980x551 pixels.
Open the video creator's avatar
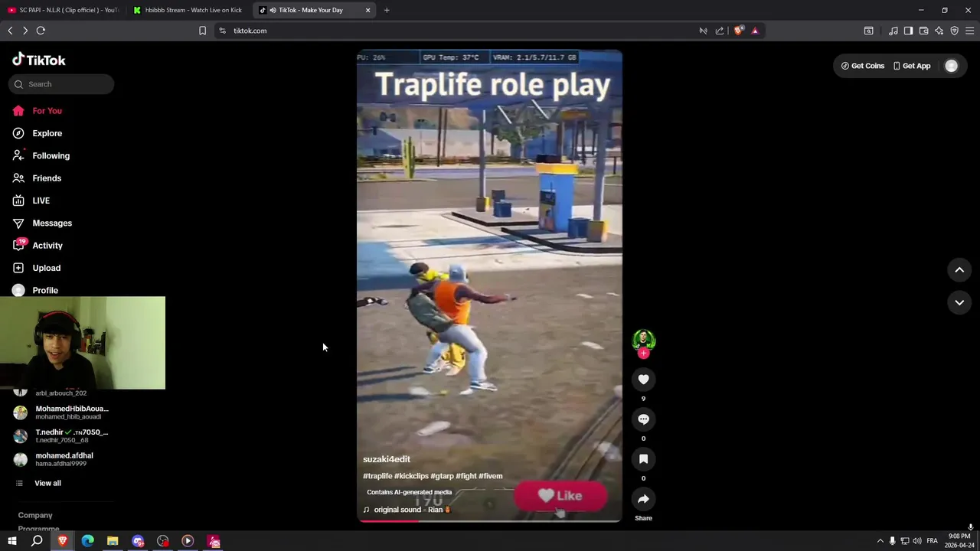[x=643, y=340]
